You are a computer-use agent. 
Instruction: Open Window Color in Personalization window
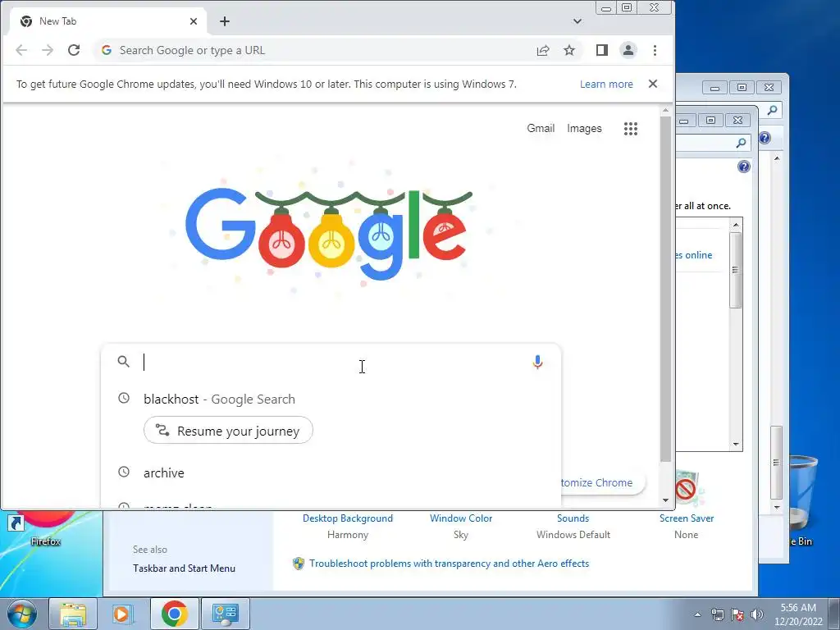tap(461, 518)
